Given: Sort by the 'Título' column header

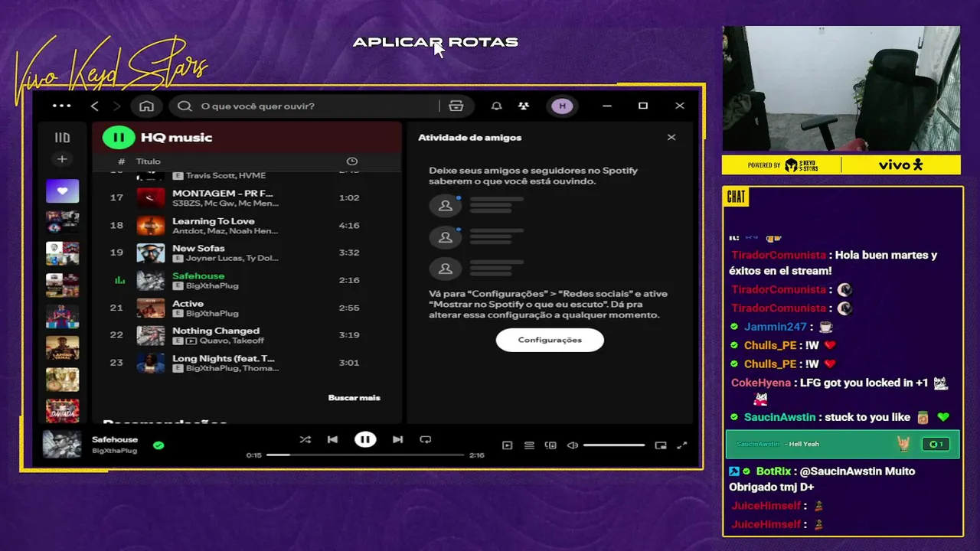Looking at the screenshot, I should pos(149,161).
